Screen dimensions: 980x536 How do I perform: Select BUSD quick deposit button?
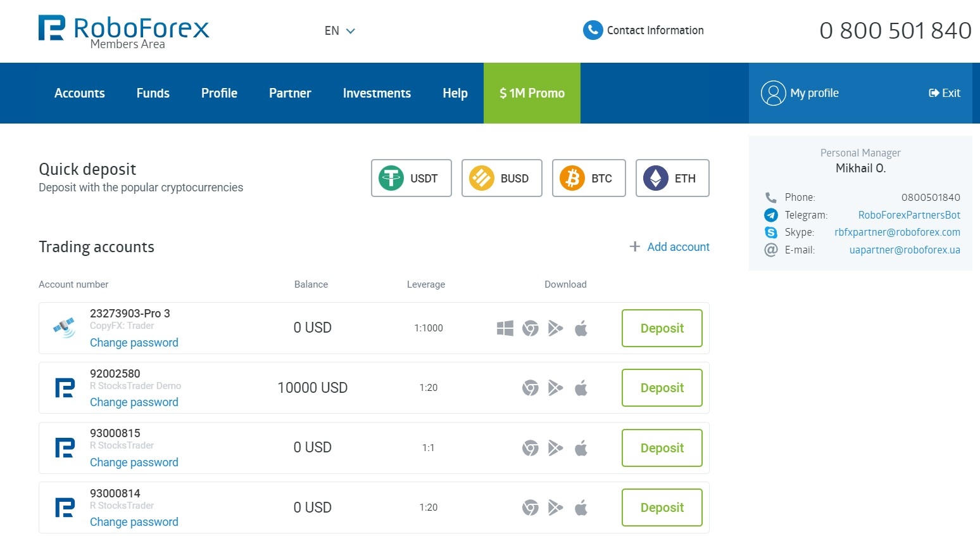(502, 178)
